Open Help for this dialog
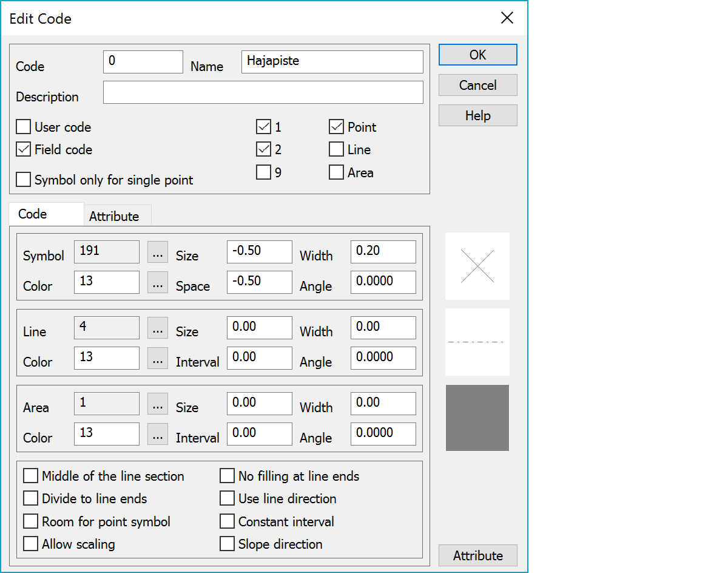This screenshot has height=573, width=728. point(478,115)
